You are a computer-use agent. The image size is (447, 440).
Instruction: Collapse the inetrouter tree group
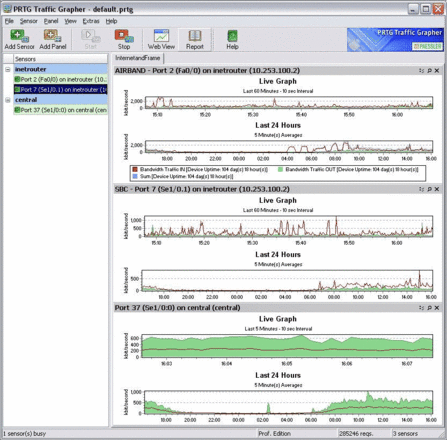[x=8, y=69]
